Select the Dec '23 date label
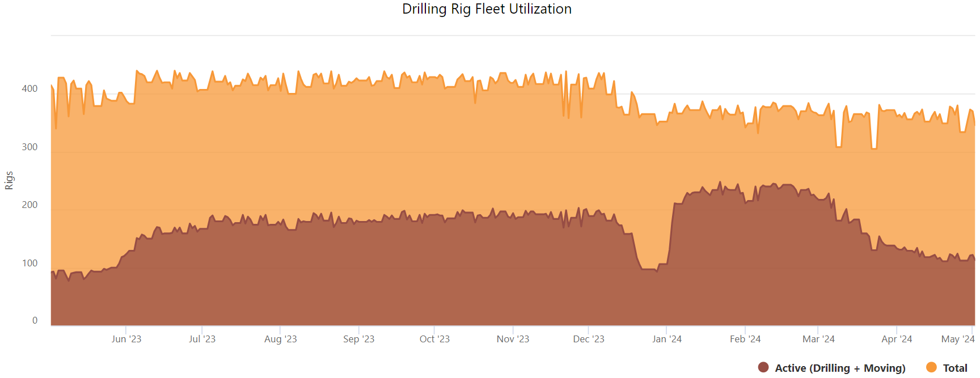This screenshot has width=980, height=378. coord(589,339)
